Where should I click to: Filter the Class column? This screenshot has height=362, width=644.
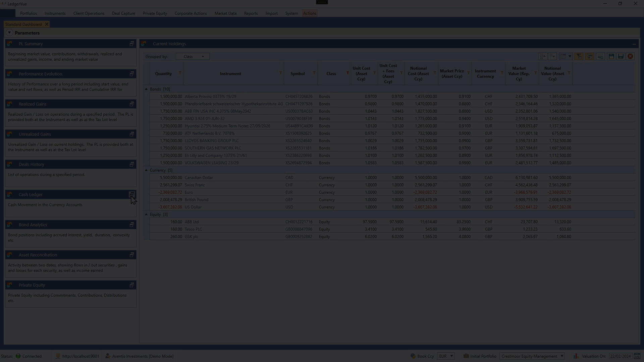tap(347, 73)
